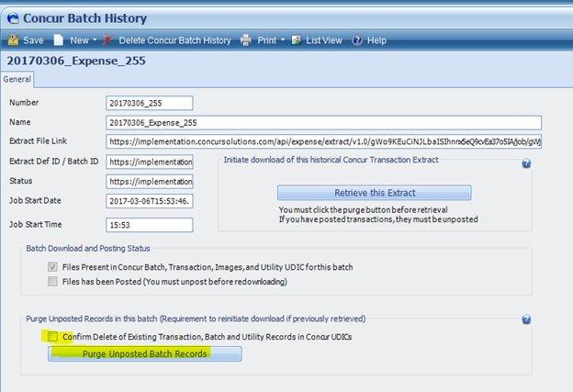
Task: Click Retrieve this Extract button
Action: 375,193
